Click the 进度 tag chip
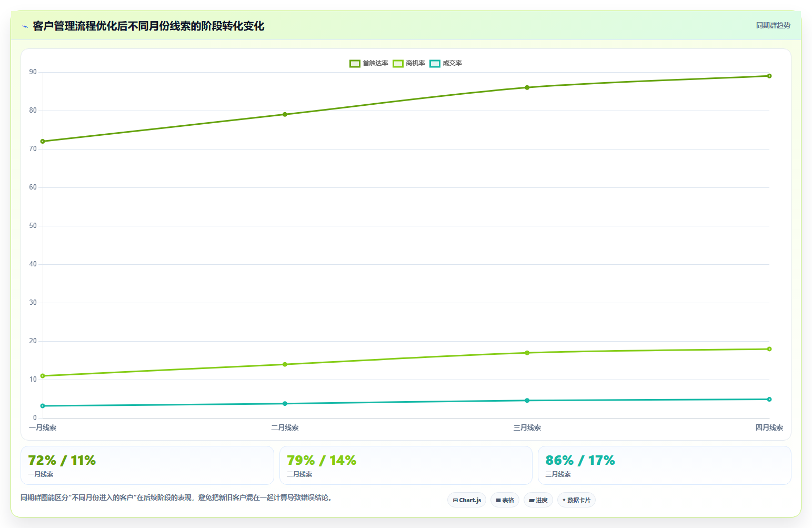Screen dimensions: 812x528 click(x=538, y=500)
